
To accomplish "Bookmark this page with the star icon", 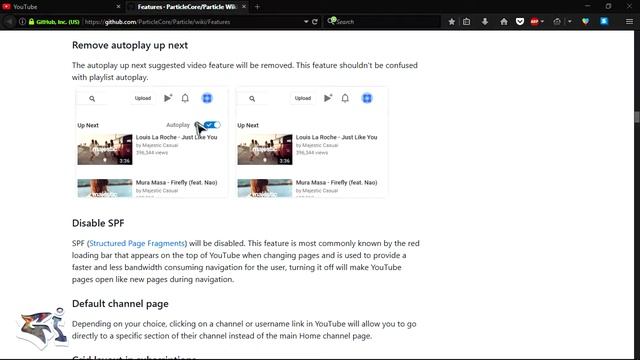I will tap(451, 22).
